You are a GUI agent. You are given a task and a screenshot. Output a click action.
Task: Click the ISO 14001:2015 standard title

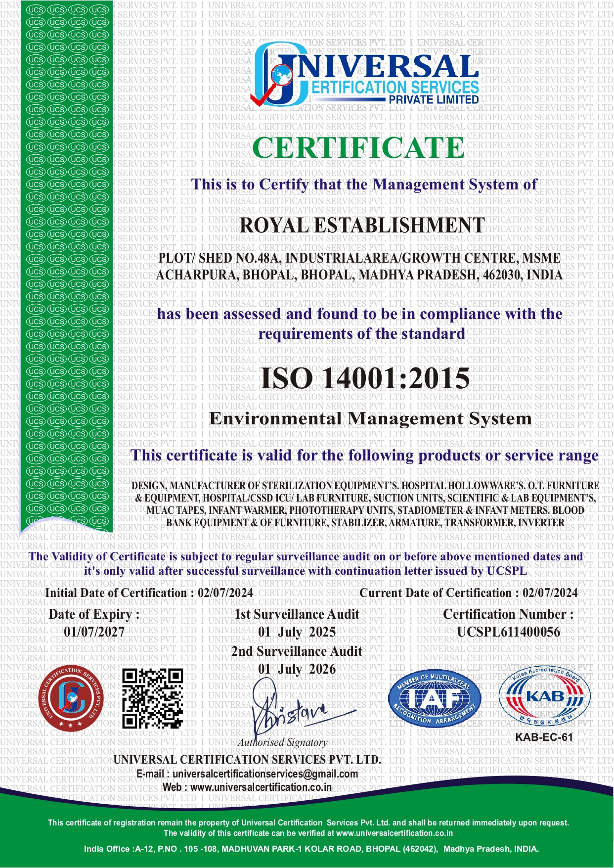pyautogui.click(x=365, y=378)
